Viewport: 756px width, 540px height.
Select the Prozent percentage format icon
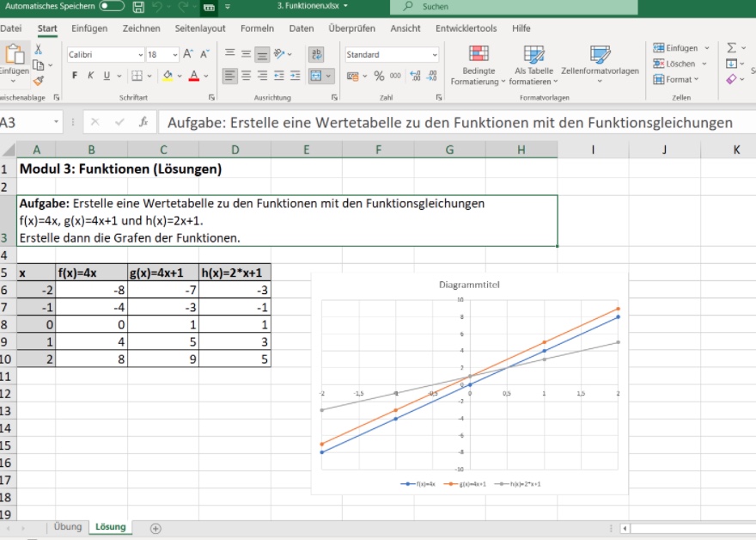pyautogui.click(x=380, y=77)
